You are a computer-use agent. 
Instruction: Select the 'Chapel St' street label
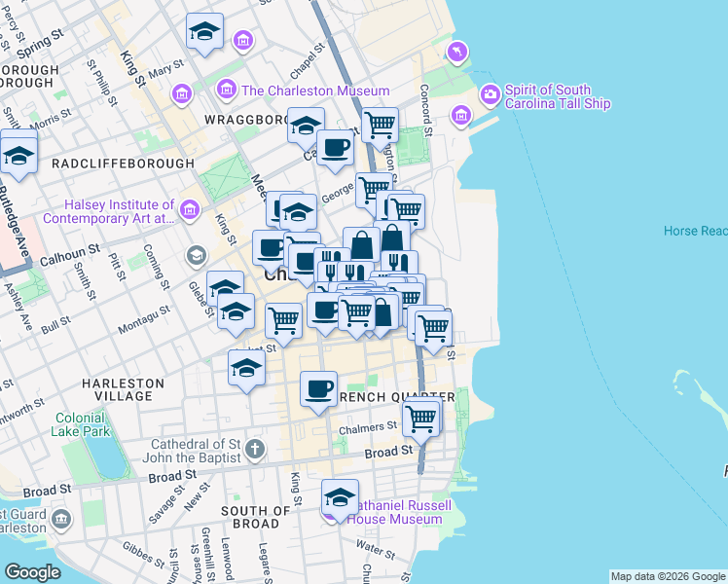click(x=308, y=61)
